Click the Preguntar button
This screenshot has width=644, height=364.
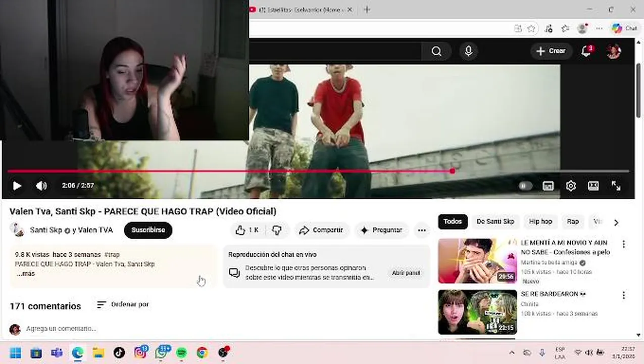(x=382, y=230)
